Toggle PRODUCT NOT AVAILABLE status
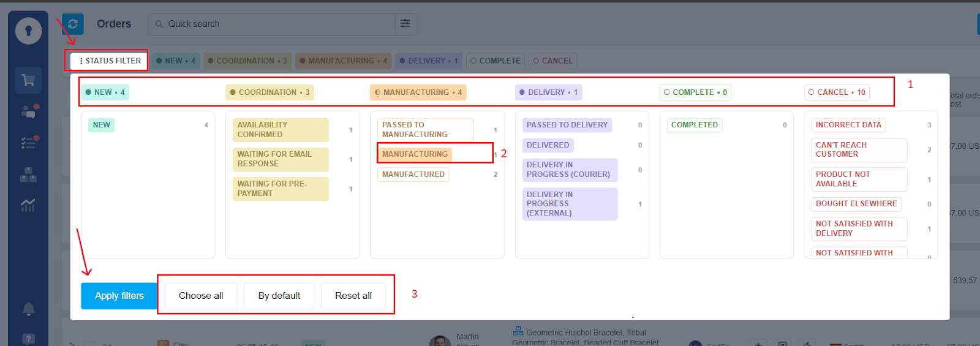 859,179
